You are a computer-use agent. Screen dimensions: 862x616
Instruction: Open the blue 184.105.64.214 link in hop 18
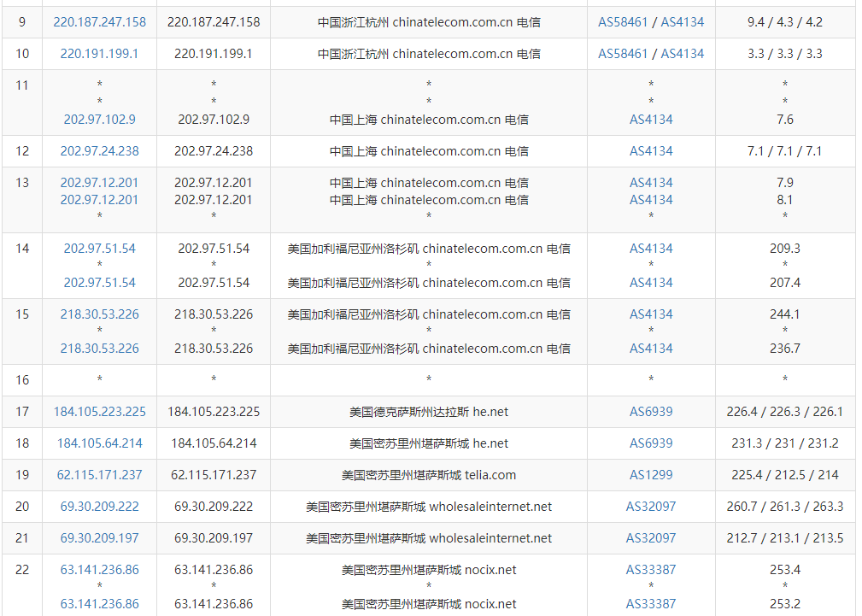(99, 443)
